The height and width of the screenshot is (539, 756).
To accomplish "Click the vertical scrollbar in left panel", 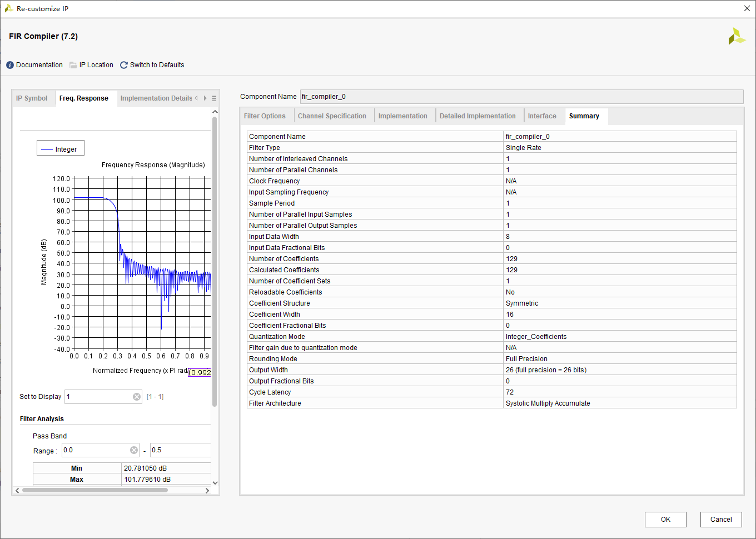I will click(x=215, y=261).
